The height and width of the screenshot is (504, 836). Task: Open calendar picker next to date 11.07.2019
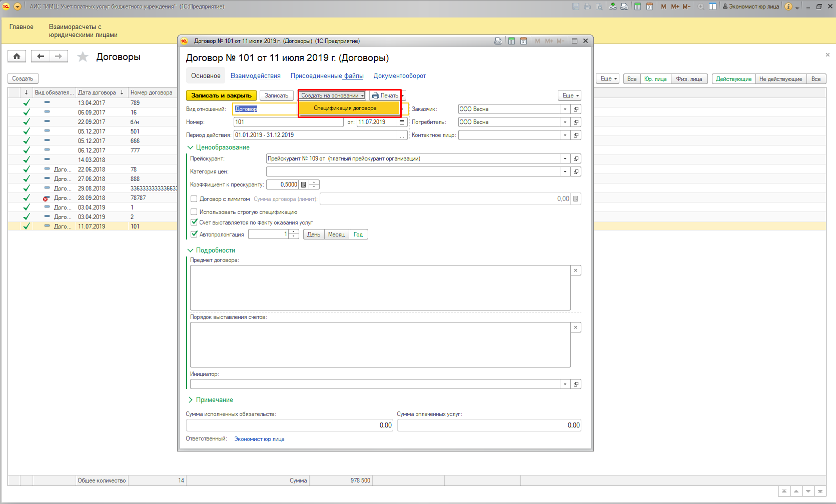click(402, 122)
